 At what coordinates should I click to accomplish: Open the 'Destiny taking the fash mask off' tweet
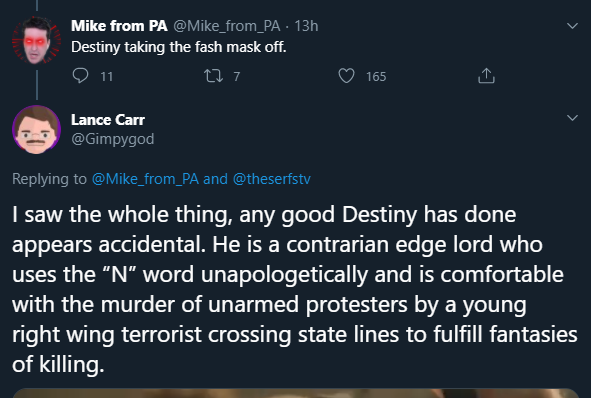click(179, 47)
